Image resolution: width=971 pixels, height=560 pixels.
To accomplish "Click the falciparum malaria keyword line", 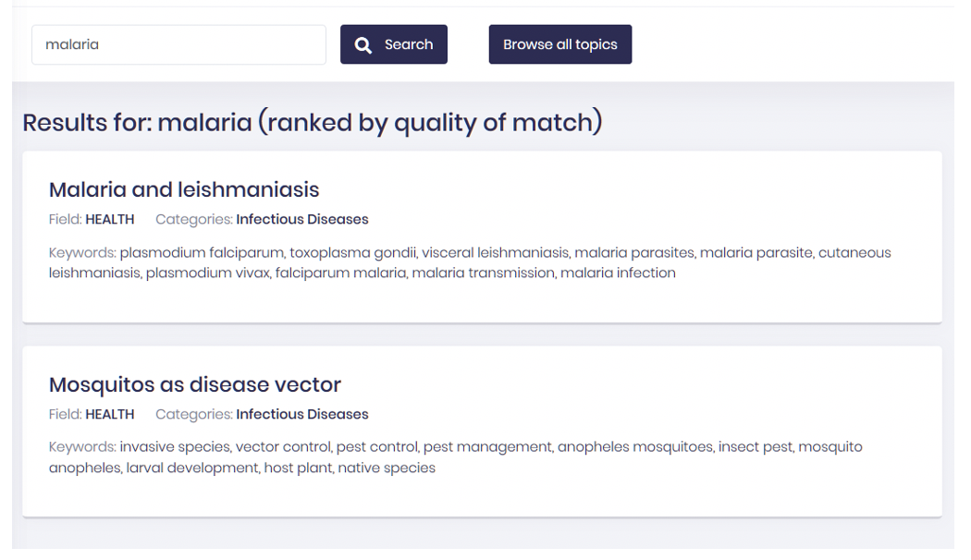I will pos(340,273).
